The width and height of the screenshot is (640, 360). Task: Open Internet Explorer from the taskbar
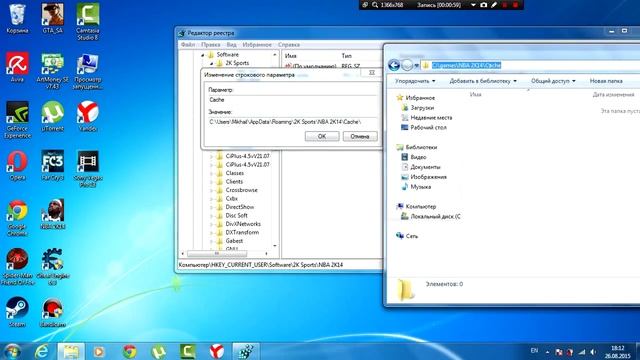coord(42,351)
